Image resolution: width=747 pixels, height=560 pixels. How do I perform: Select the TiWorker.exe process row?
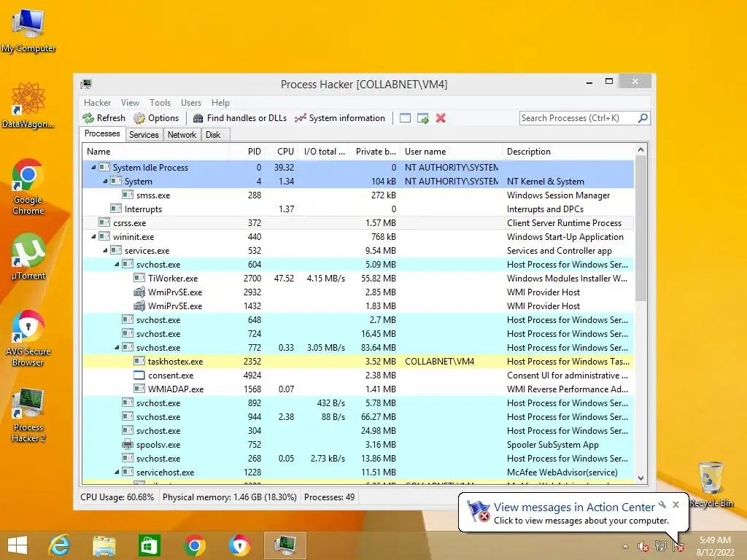point(358,278)
